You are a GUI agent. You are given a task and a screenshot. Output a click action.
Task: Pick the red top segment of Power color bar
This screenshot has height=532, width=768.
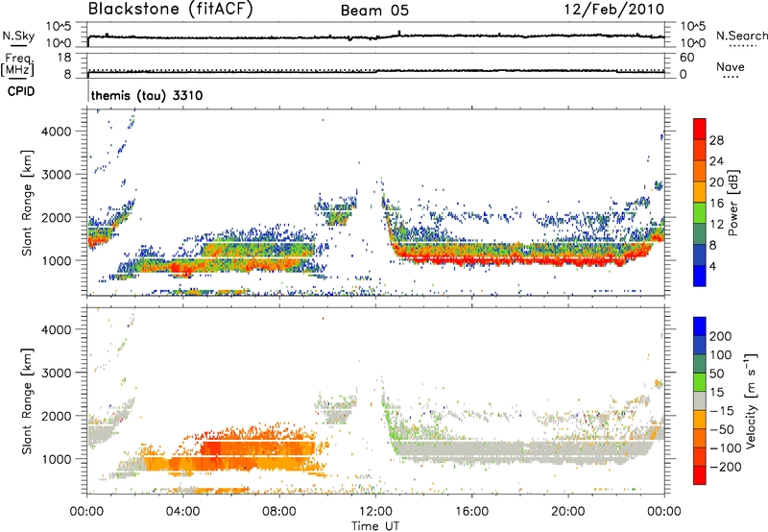700,129
